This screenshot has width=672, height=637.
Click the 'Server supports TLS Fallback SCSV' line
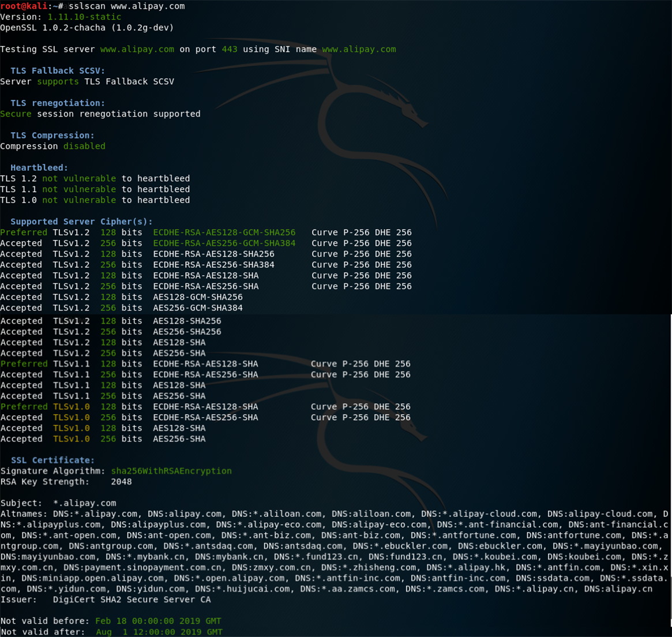point(87,81)
